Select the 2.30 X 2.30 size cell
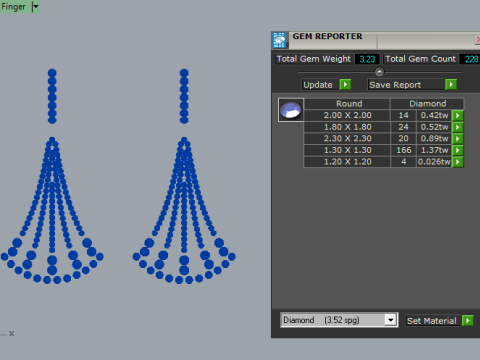Image resolution: width=480 pixels, height=360 pixels. point(347,139)
